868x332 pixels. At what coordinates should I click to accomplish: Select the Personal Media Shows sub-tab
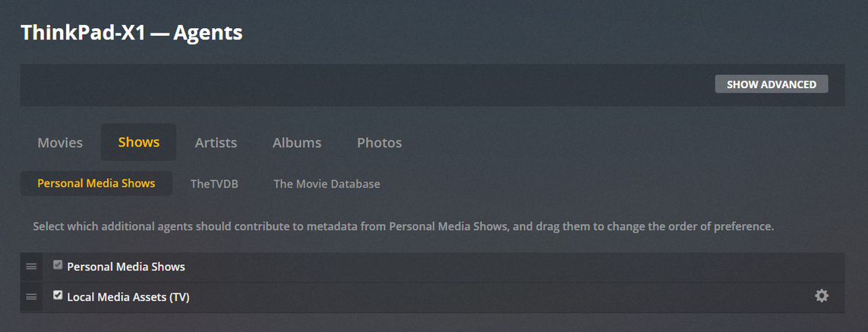point(96,183)
